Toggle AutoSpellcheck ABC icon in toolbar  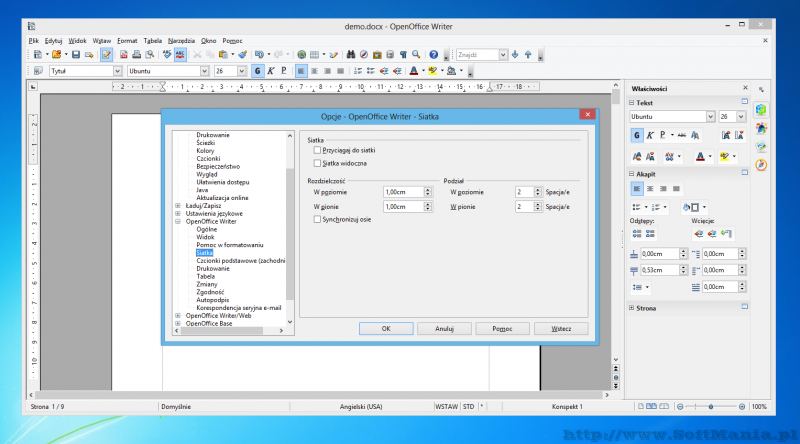(x=180, y=55)
